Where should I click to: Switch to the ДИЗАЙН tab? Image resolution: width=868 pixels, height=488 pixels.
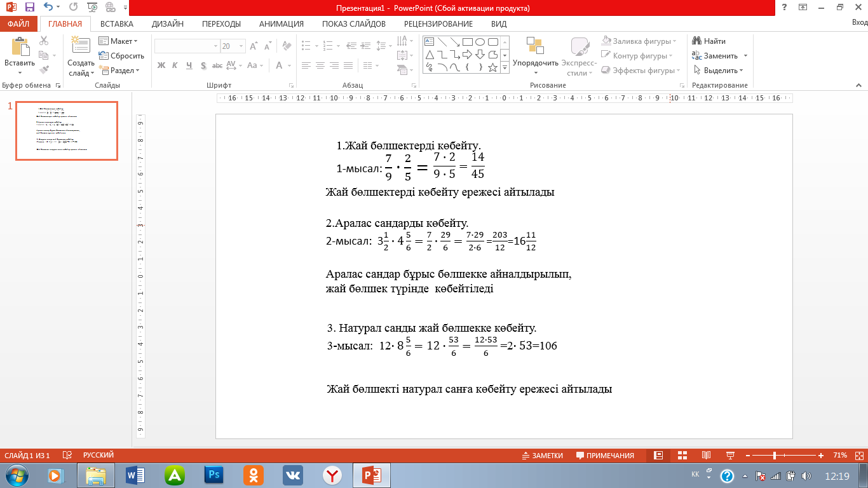click(168, 24)
